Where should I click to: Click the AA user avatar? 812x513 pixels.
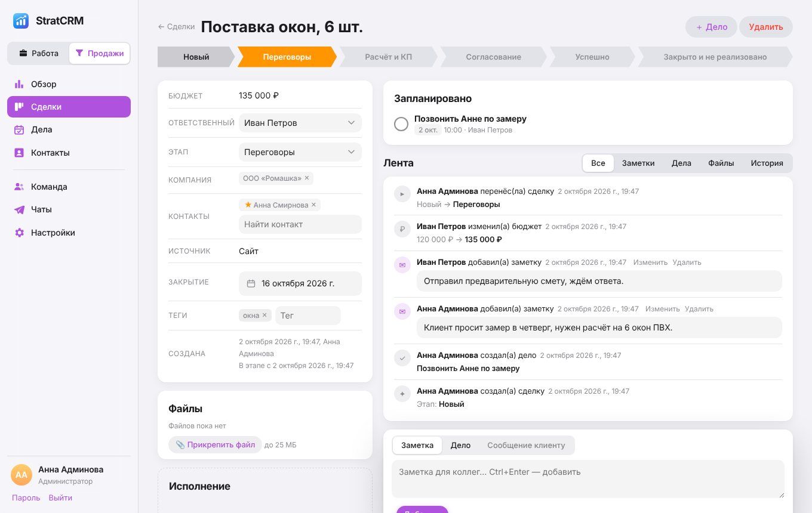(x=21, y=475)
